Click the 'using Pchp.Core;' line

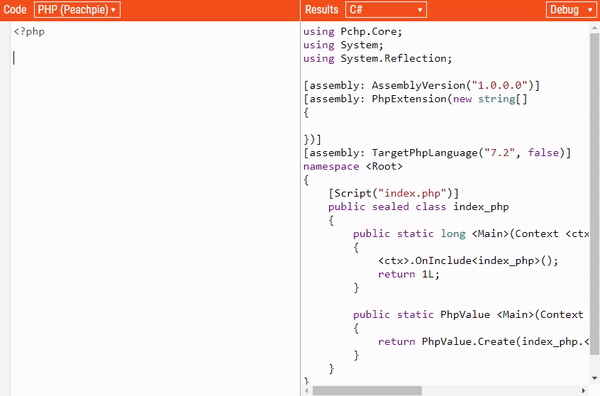[352, 31]
